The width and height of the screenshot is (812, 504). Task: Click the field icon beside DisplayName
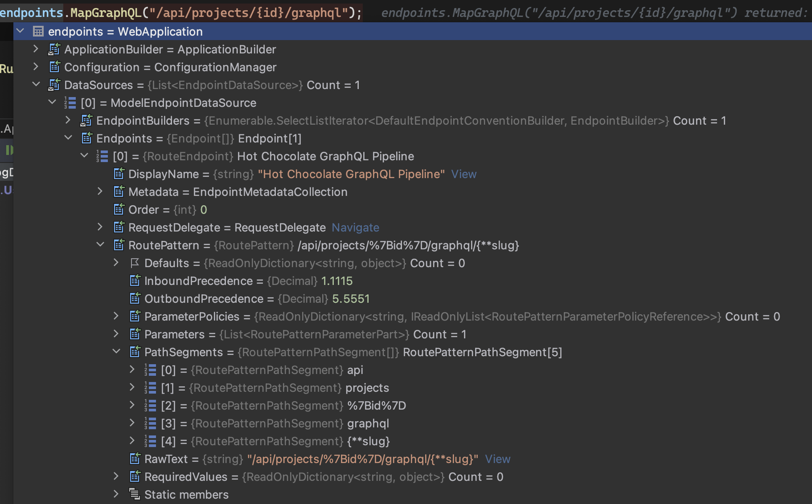[119, 174]
